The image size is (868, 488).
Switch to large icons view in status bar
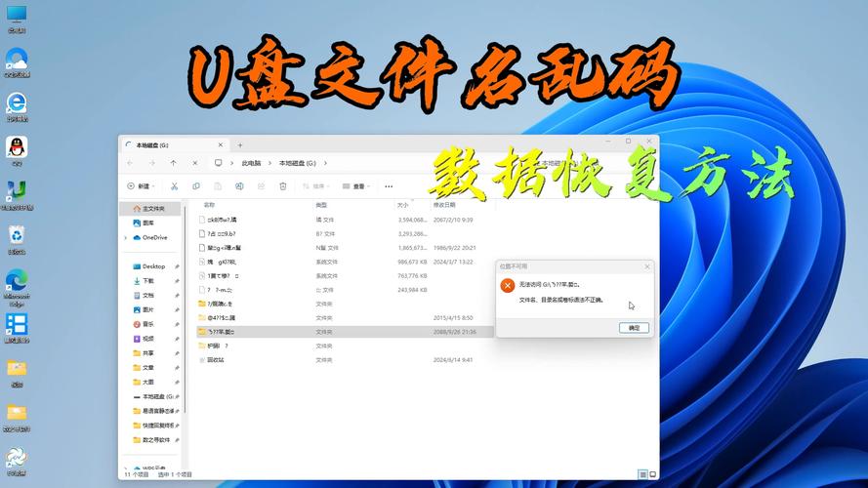click(652, 474)
